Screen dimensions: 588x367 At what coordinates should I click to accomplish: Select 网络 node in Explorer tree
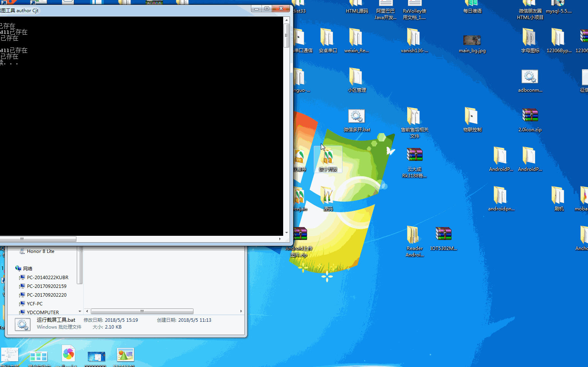(x=27, y=268)
